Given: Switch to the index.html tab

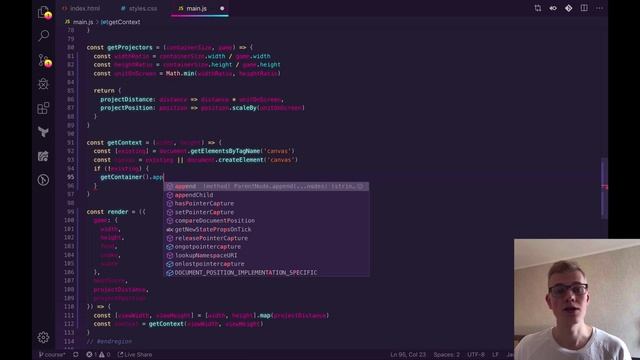Looking at the screenshot, I should coord(81,8).
